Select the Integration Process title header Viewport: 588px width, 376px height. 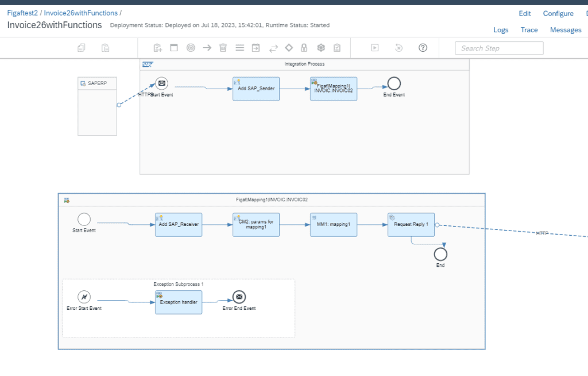[x=304, y=64]
